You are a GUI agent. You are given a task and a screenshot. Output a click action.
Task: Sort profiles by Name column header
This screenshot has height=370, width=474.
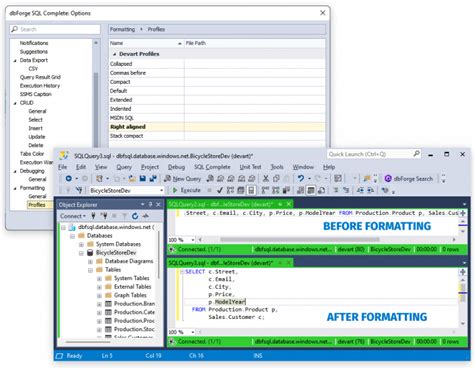click(146, 43)
